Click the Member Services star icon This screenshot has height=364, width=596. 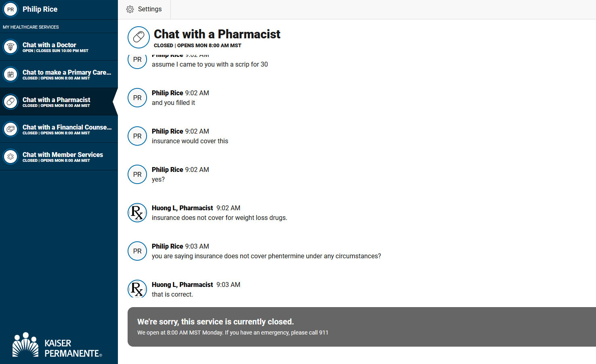[x=10, y=157]
